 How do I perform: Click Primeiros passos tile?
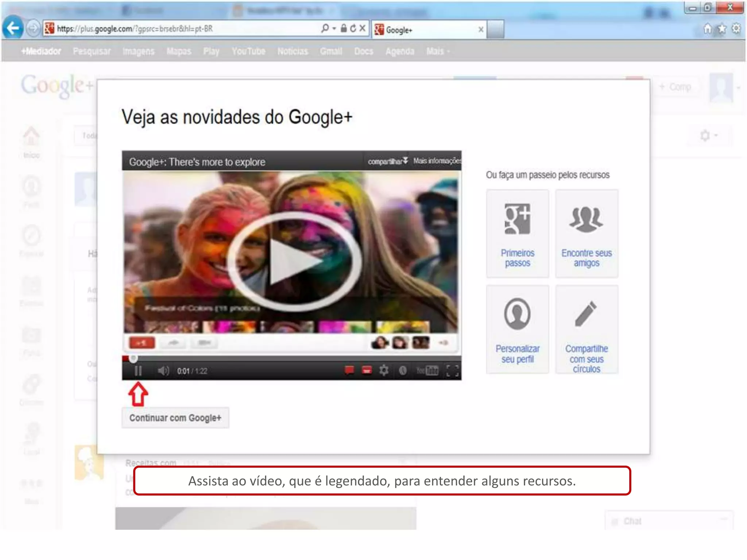[517, 233]
